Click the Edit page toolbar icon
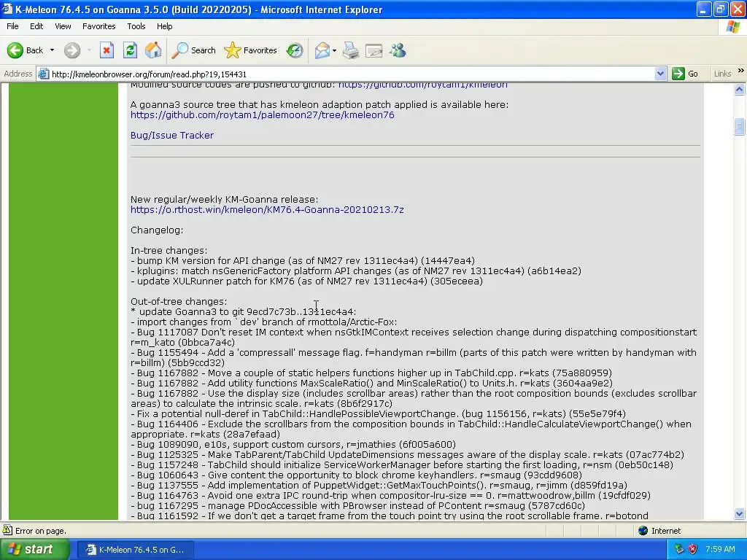The width and height of the screenshot is (747, 560). (374, 50)
